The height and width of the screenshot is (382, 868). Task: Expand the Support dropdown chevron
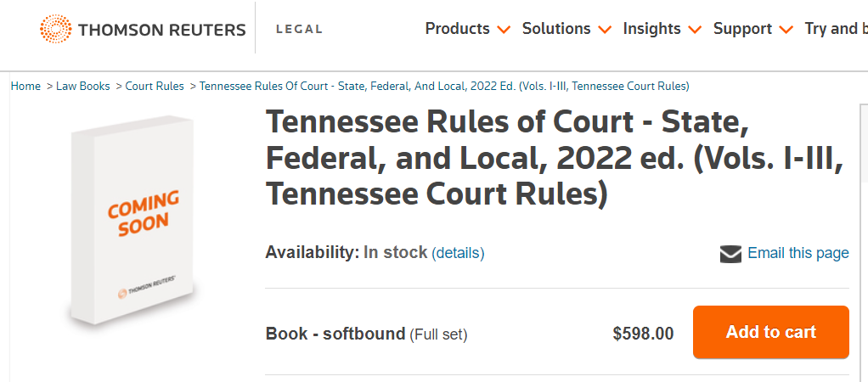(786, 30)
